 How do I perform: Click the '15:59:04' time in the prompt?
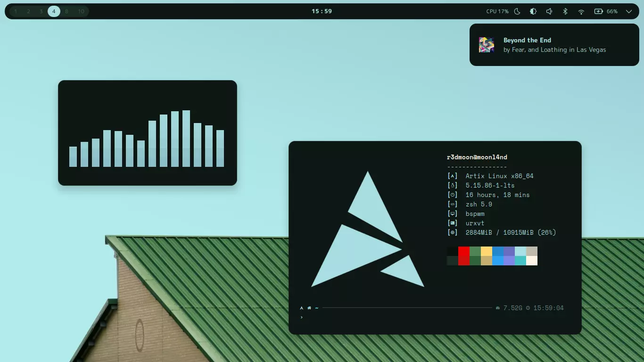point(549,308)
